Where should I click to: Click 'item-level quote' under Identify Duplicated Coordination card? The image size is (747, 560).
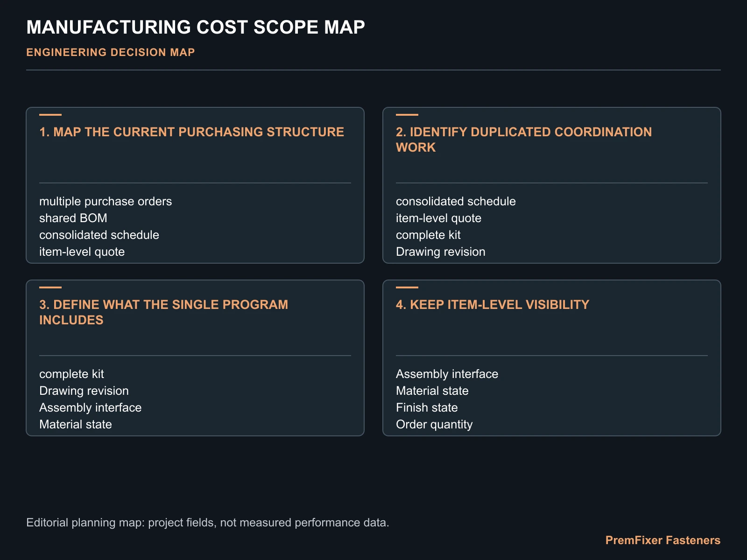(x=439, y=218)
